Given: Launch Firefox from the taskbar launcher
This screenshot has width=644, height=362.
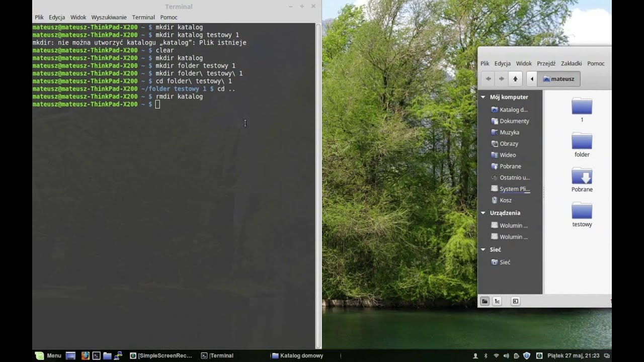Looking at the screenshot, I should coord(85,355).
